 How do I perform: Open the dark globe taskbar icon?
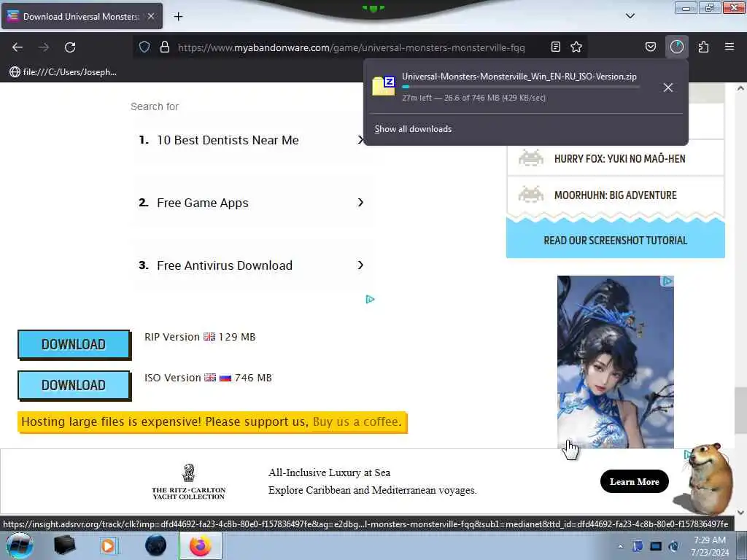click(156, 545)
